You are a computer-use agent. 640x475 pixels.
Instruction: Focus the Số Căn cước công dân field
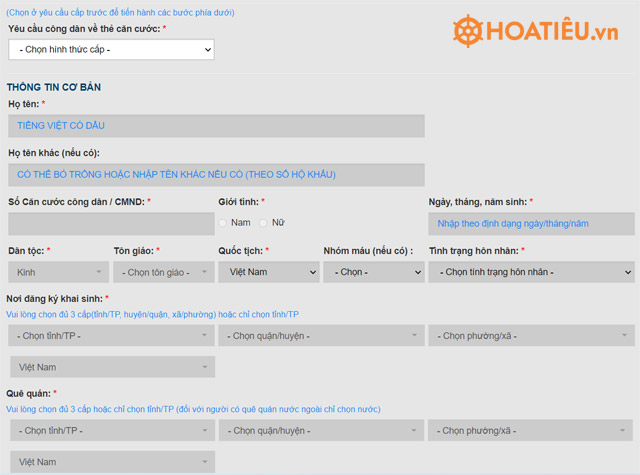[110, 223]
